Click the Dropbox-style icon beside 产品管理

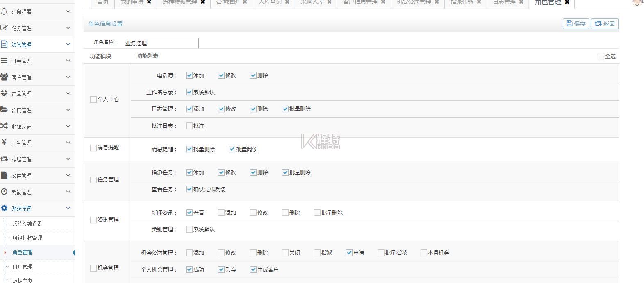(4, 93)
